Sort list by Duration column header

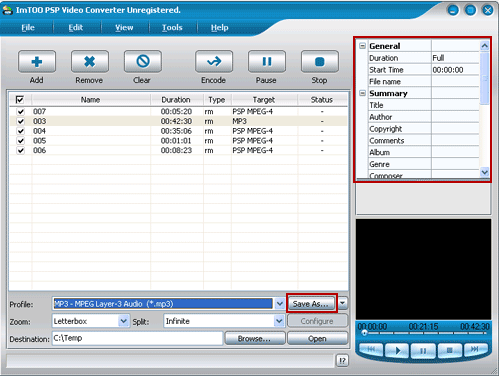[x=176, y=99]
